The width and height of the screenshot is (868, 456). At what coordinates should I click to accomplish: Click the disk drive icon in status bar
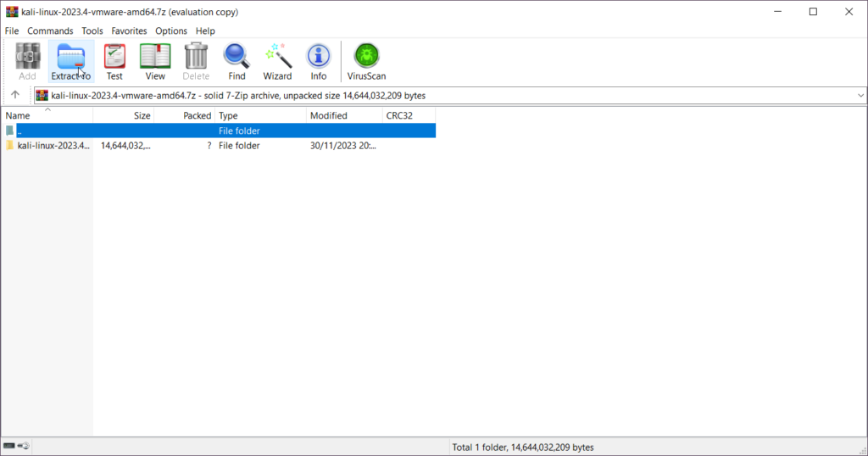[8, 446]
